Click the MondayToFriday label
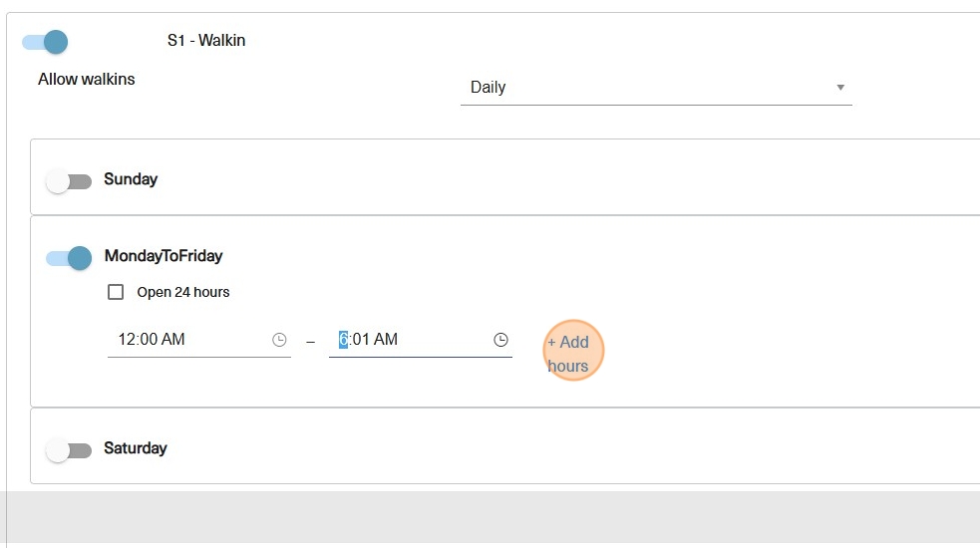The width and height of the screenshot is (980, 548). pyautogui.click(x=163, y=256)
